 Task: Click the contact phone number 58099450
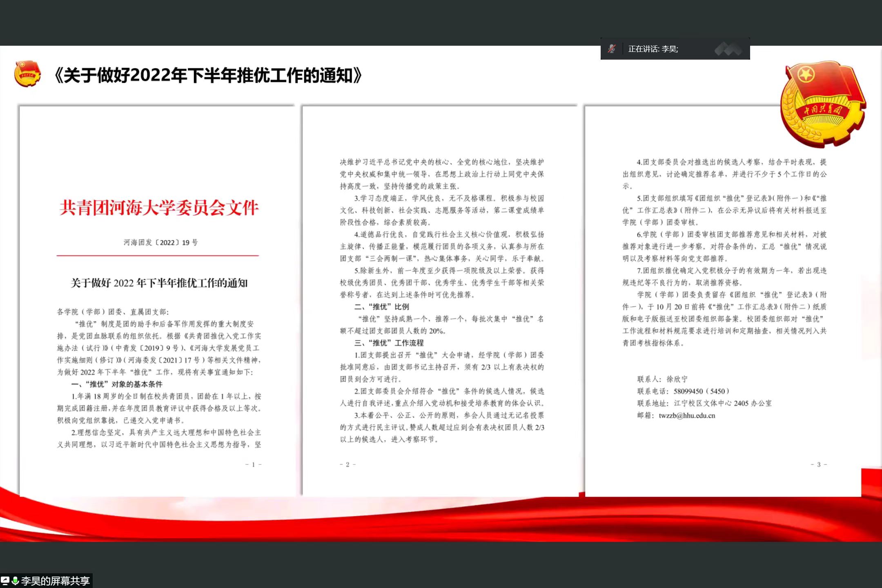pos(688,391)
